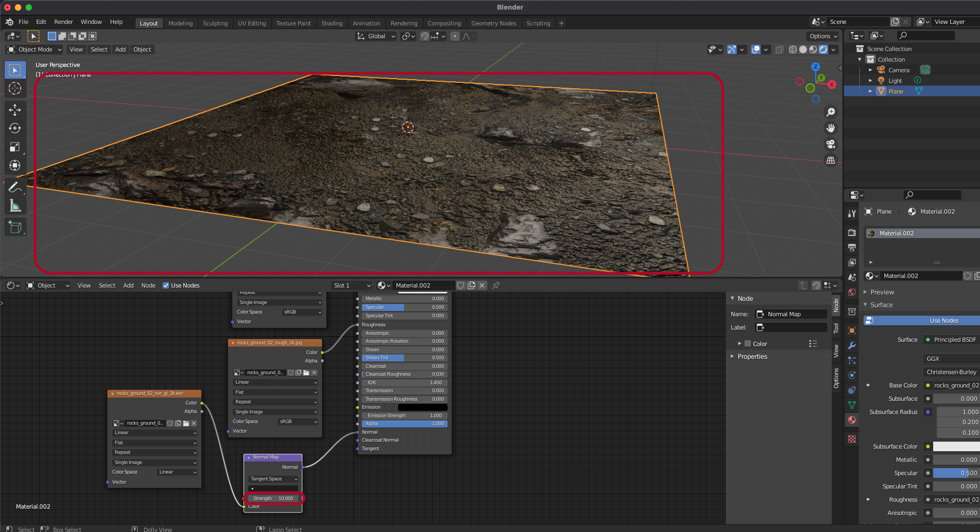Viewport: 980px width, 532px height.
Task: Select the Scale tool in the viewport toolbar
Action: pos(15,147)
